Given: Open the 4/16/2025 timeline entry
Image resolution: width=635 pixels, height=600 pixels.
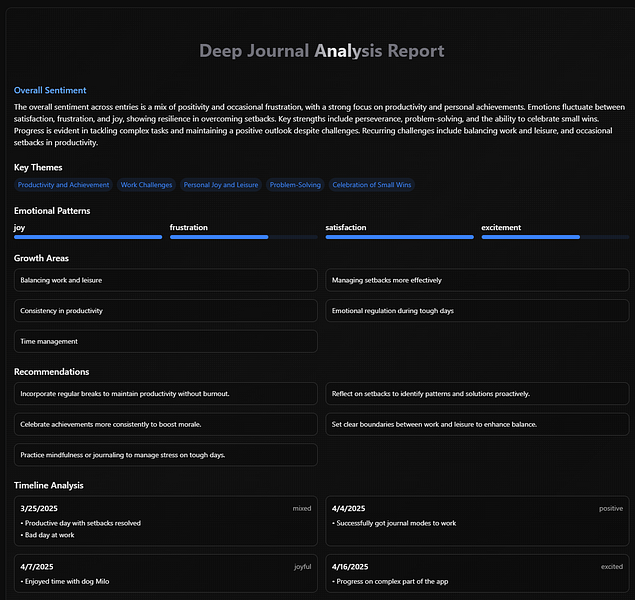Looking at the screenshot, I should [x=477, y=574].
